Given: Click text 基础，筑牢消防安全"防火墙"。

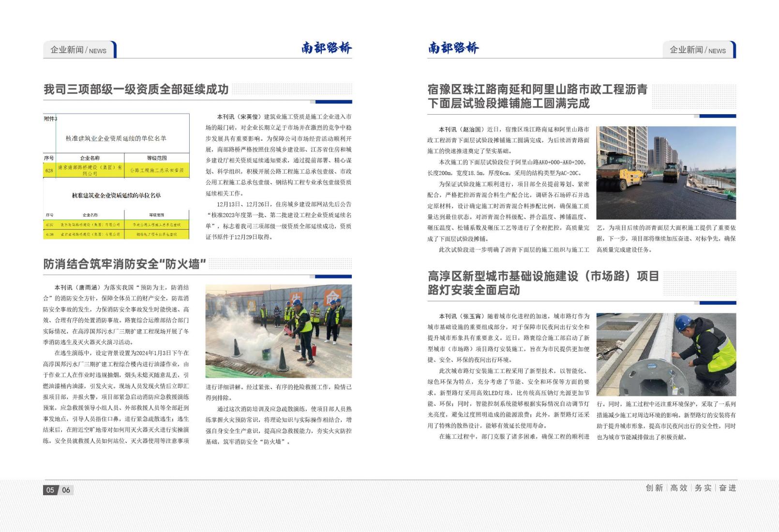Looking at the screenshot, I should (x=248, y=442).
